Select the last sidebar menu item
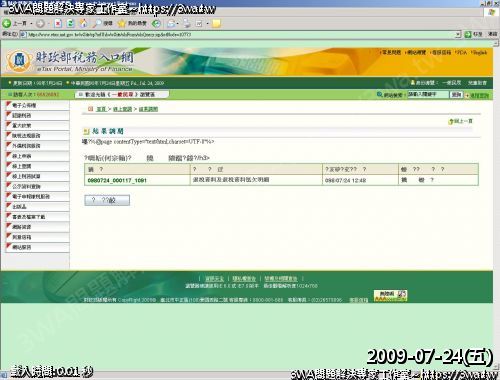500x380 pixels. 37,247
